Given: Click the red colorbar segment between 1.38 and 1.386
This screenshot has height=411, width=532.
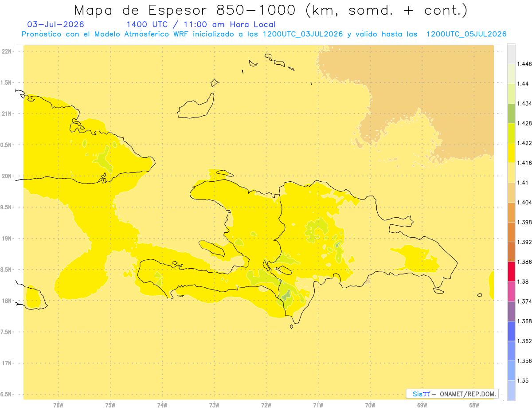Looking at the screenshot, I should [x=511, y=271].
